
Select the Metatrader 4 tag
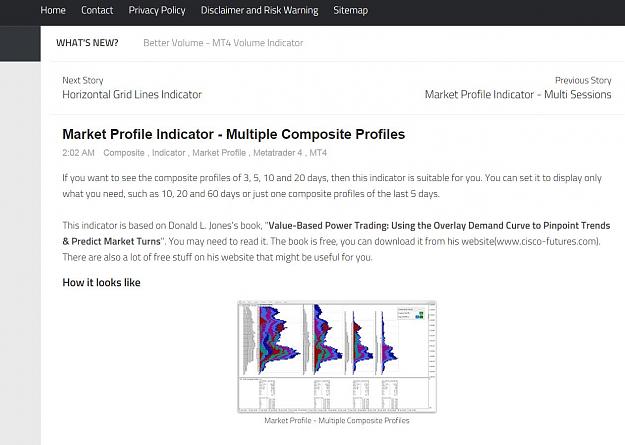click(278, 153)
